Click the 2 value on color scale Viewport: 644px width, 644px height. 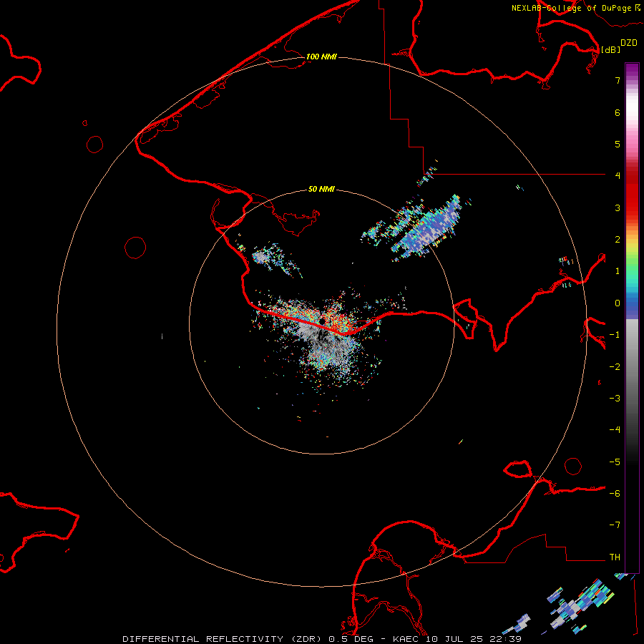(x=618, y=240)
